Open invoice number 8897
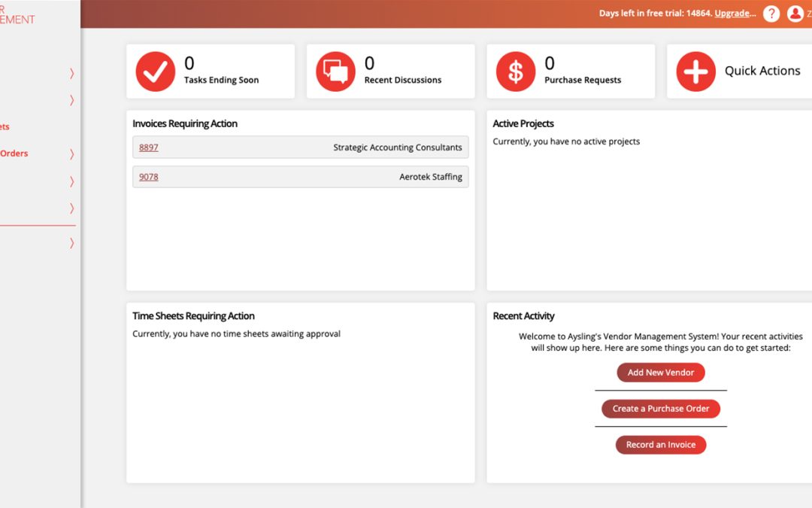The image size is (812, 508). click(149, 148)
